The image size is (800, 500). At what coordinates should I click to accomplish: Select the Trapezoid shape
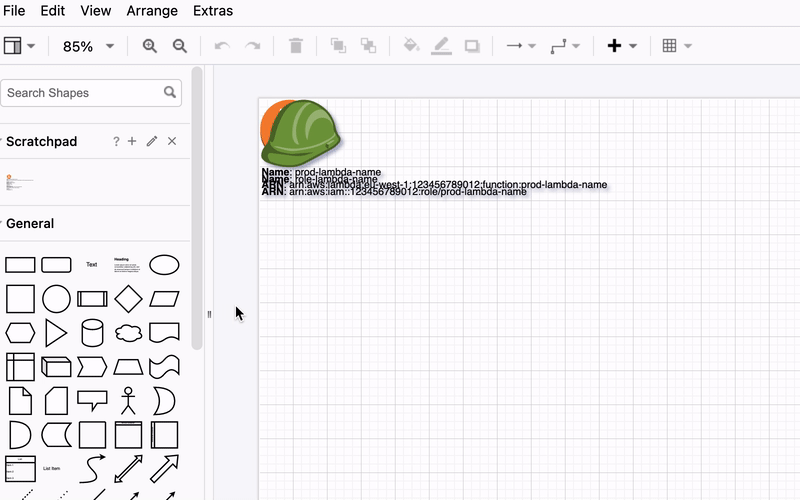click(x=128, y=367)
